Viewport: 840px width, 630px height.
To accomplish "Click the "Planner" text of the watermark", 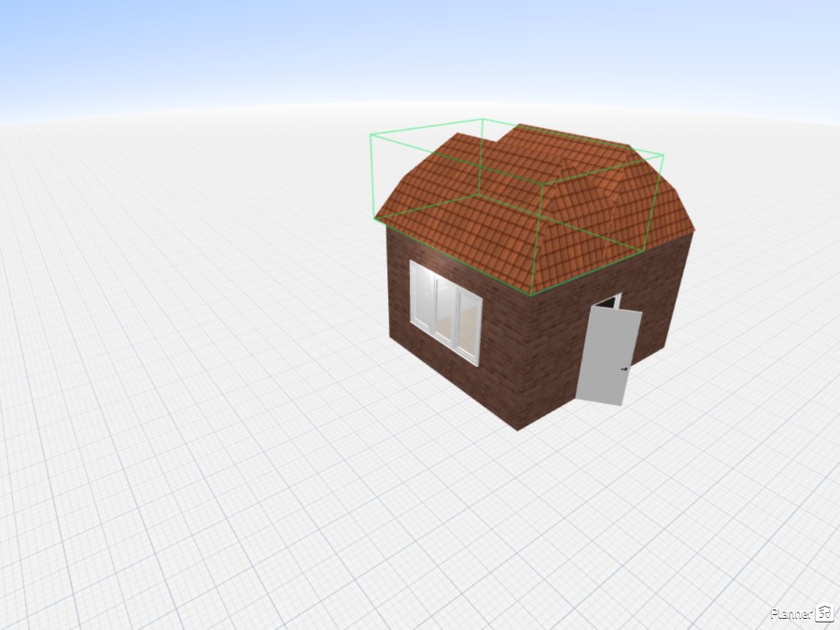I will coord(791,614).
